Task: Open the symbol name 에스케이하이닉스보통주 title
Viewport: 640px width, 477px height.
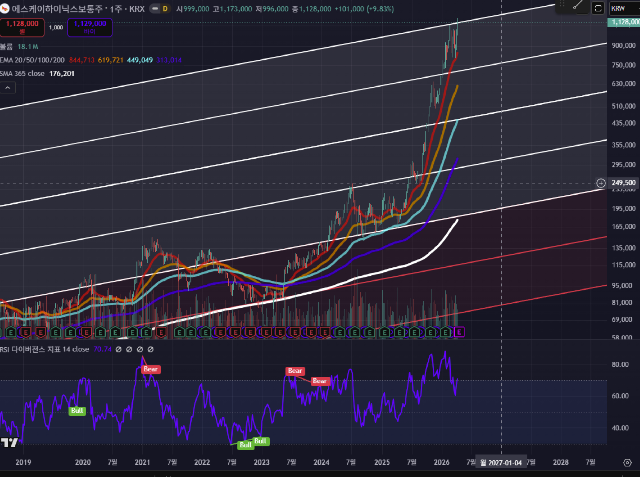Action: point(59,9)
